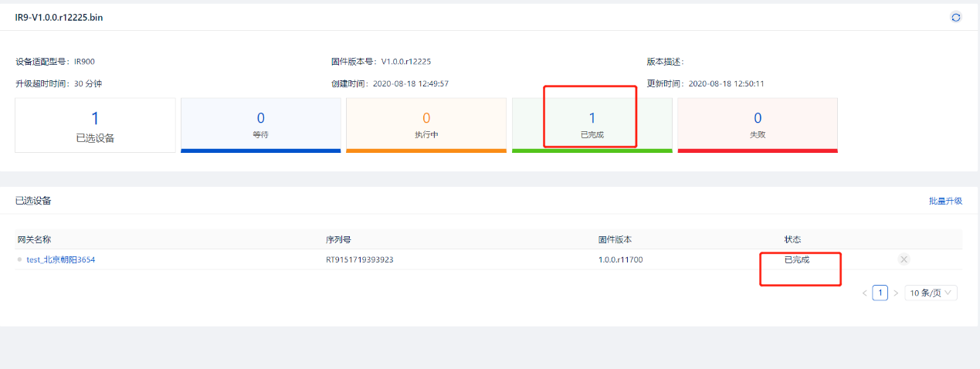Click the 序列号 column header
This screenshot has width=980, height=369.
pos(338,239)
